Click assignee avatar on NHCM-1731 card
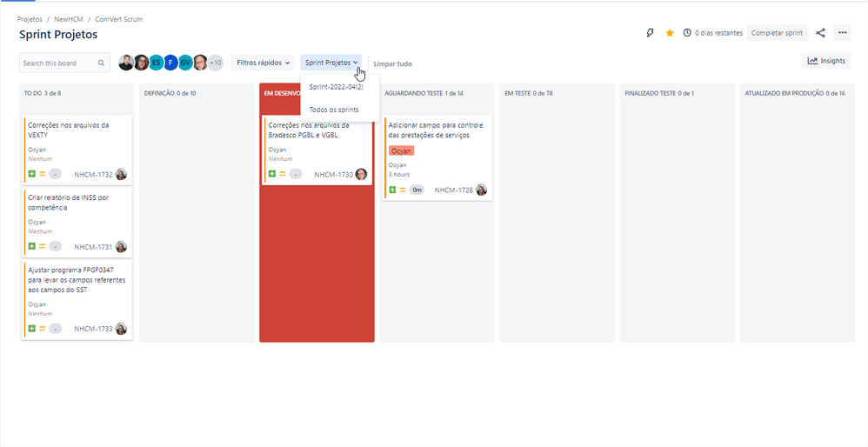The image size is (868, 447). coord(121,247)
